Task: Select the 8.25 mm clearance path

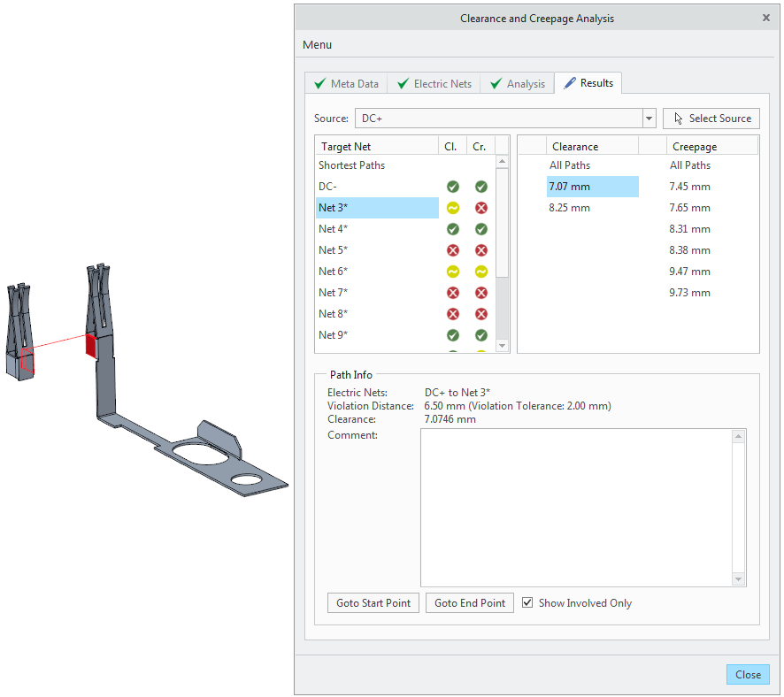Action: pos(570,208)
